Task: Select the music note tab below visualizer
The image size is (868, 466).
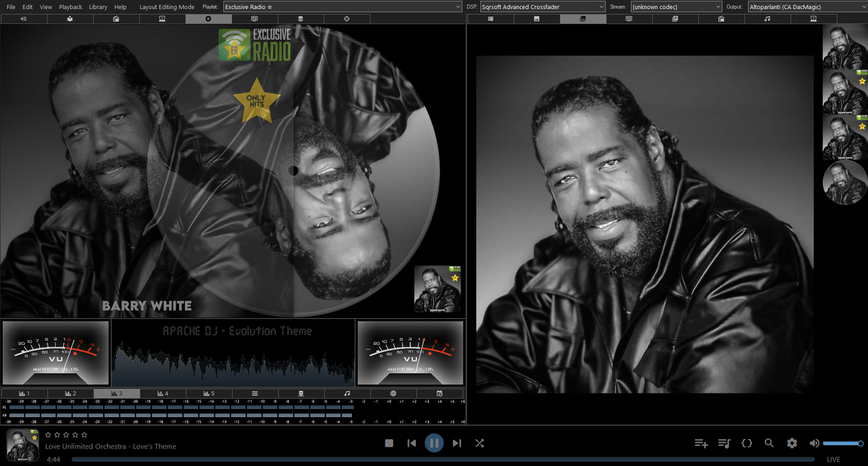Action: (x=347, y=393)
